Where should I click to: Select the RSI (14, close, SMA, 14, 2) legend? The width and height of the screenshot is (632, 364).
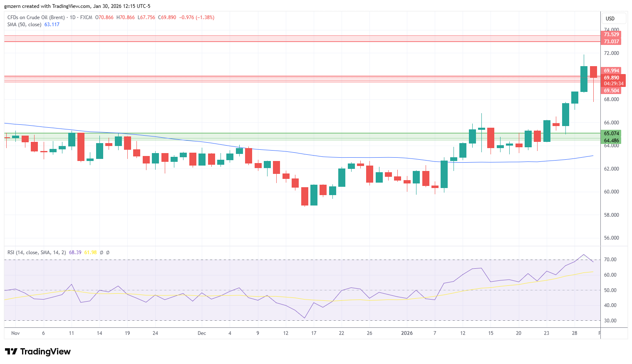[37, 253]
